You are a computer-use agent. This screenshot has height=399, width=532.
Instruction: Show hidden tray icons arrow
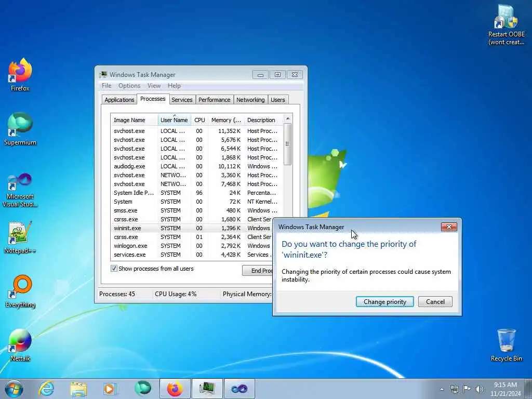(x=442, y=389)
